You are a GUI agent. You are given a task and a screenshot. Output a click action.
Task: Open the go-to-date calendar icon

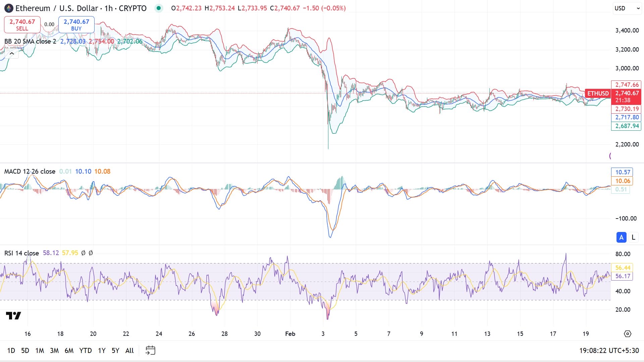coord(150,350)
